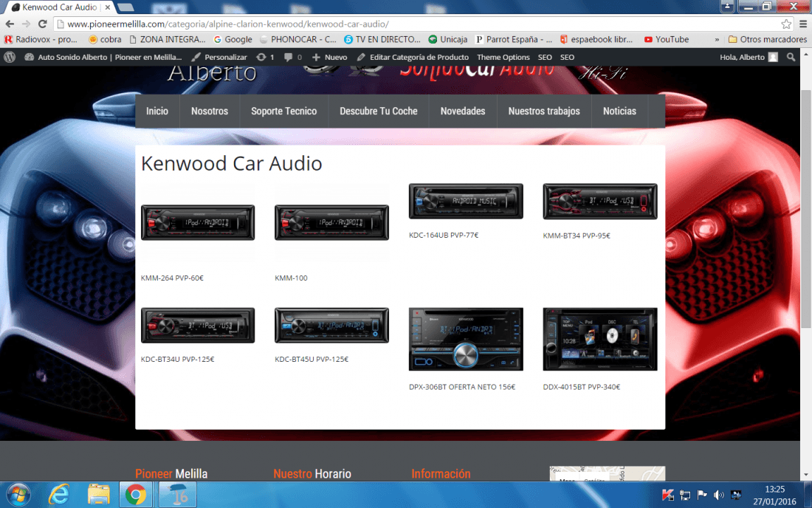
Task: Reload the current page
Action: (x=43, y=24)
